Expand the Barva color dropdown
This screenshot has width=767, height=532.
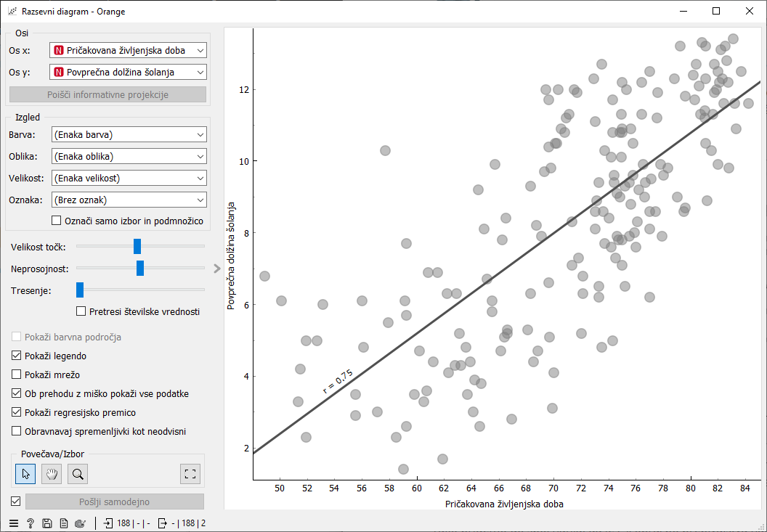click(x=129, y=134)
